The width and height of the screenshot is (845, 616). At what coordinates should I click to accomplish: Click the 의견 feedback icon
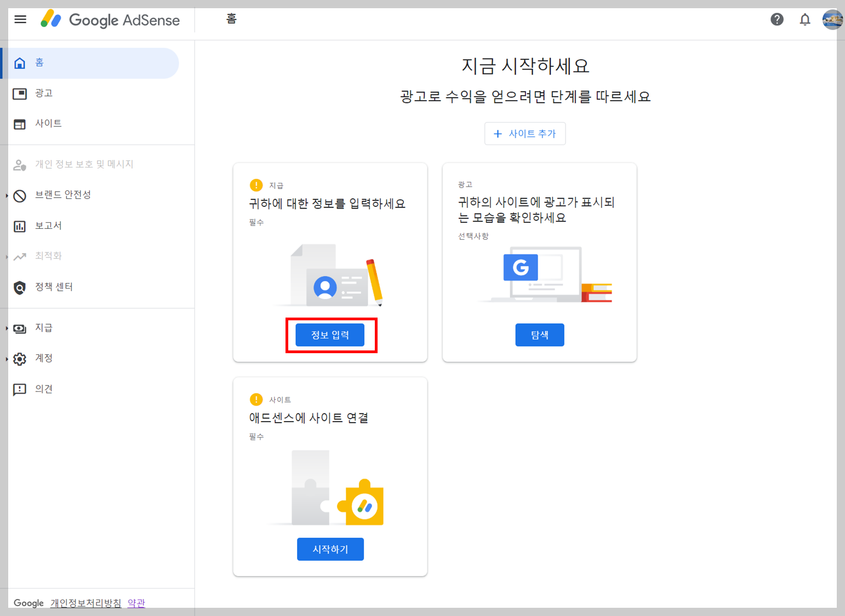[20, 389]
